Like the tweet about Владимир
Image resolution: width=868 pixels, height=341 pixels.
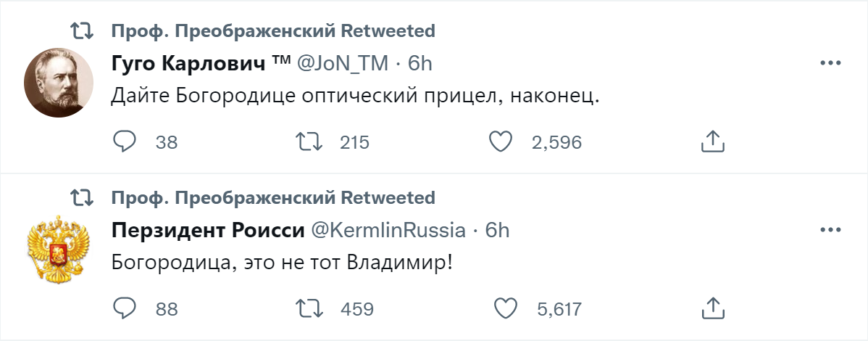(504, 309)
